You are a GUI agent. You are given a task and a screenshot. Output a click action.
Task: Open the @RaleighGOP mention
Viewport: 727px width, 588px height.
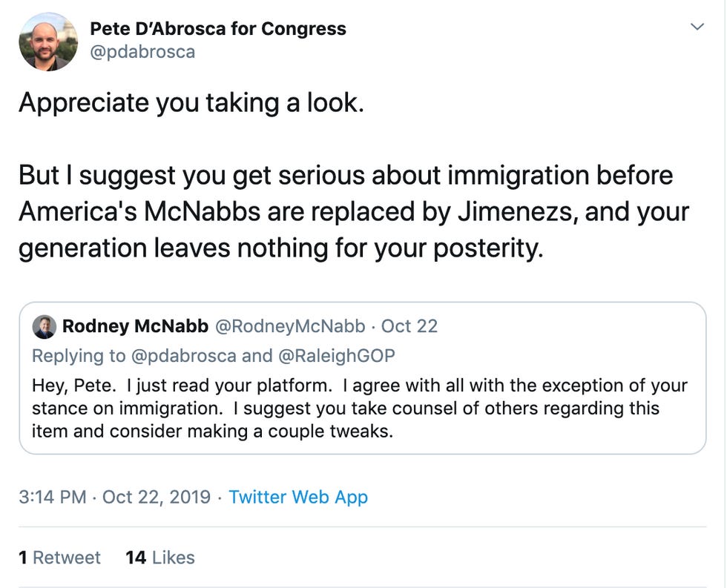pos(336,356)
